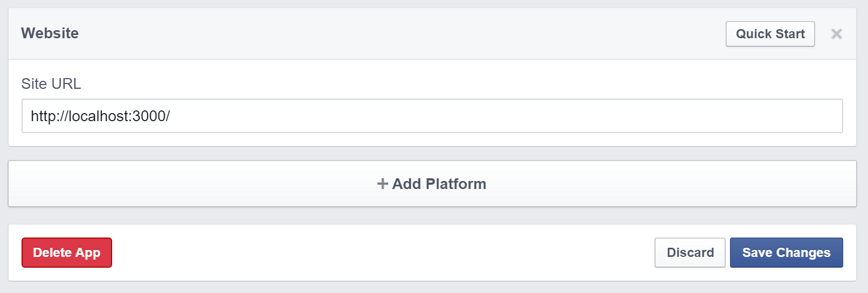
Task: Click the blue Save Changes button
Action: (x=786, y=253)
